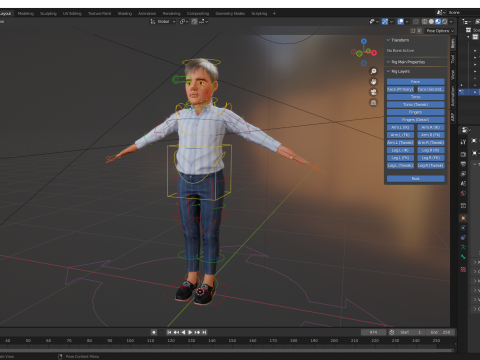Viewport: 480px width, 360px height.
Task: Open the Sculpting workspace tab
Action: (x=48, y=13)
